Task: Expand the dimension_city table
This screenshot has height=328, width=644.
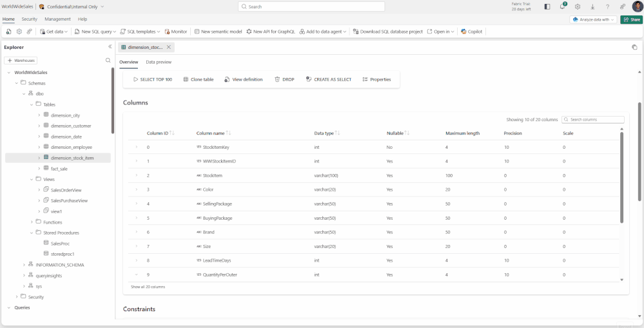Action: [39, 115]
